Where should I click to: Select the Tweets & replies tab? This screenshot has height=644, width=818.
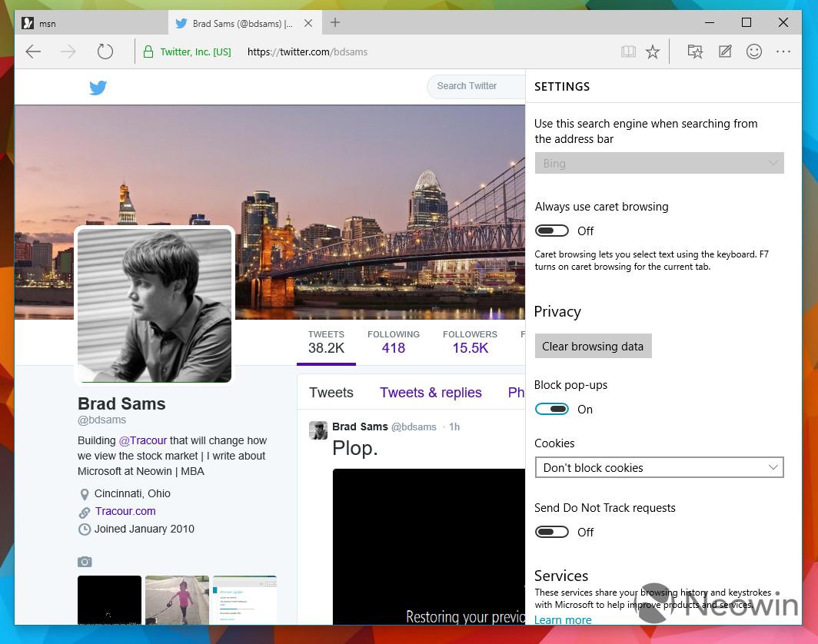pyautogui.click(x=431, y=392)
